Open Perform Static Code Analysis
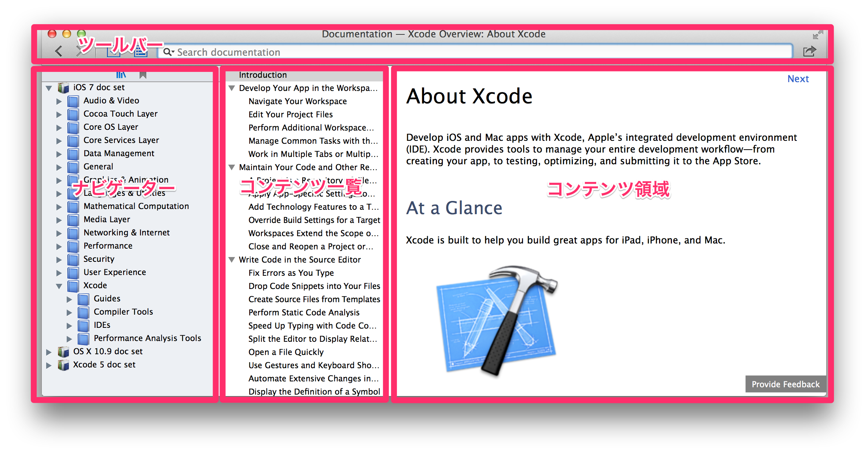 tap(304, 312)
